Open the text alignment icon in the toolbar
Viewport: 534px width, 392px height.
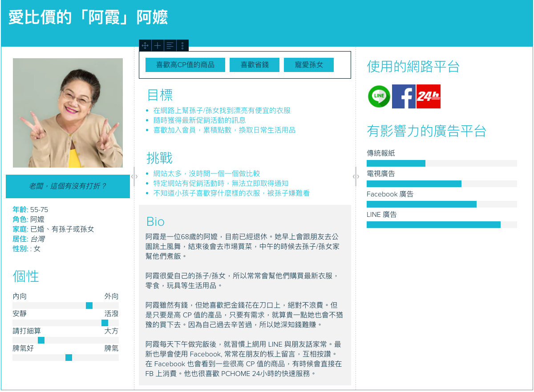[x=170, y=45]
